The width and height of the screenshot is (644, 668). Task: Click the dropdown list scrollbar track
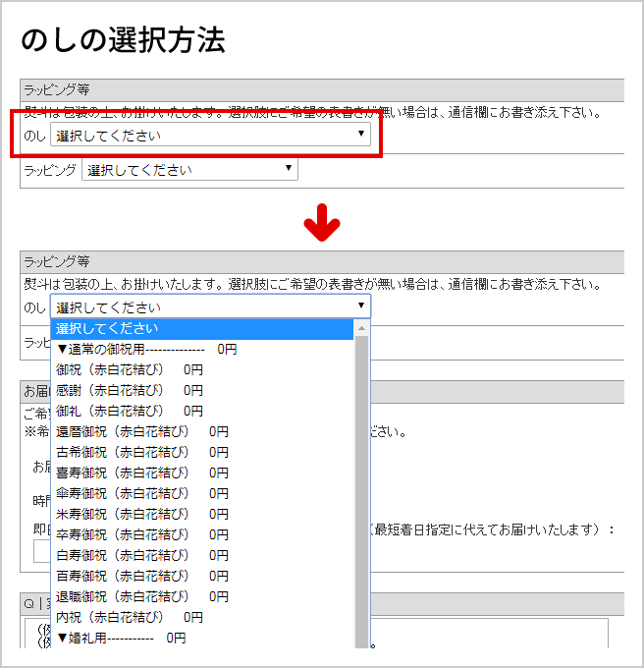pyautogui.click(x=362, y=492)
